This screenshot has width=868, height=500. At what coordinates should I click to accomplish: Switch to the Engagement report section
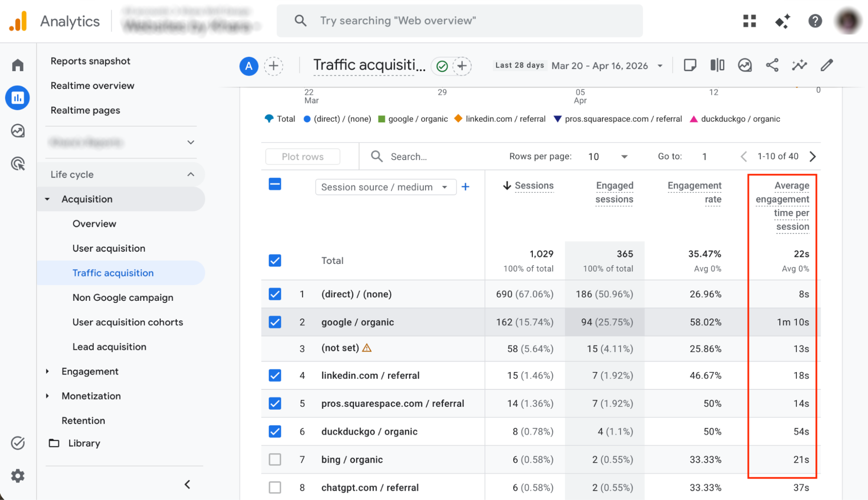point(90,371)
